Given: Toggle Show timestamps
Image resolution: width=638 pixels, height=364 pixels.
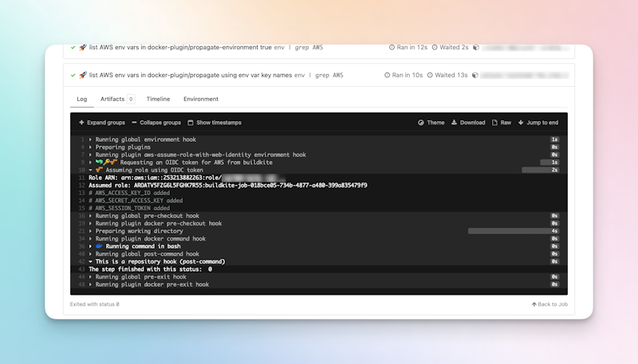Looking at the screenshot, I should click(215, 123).
